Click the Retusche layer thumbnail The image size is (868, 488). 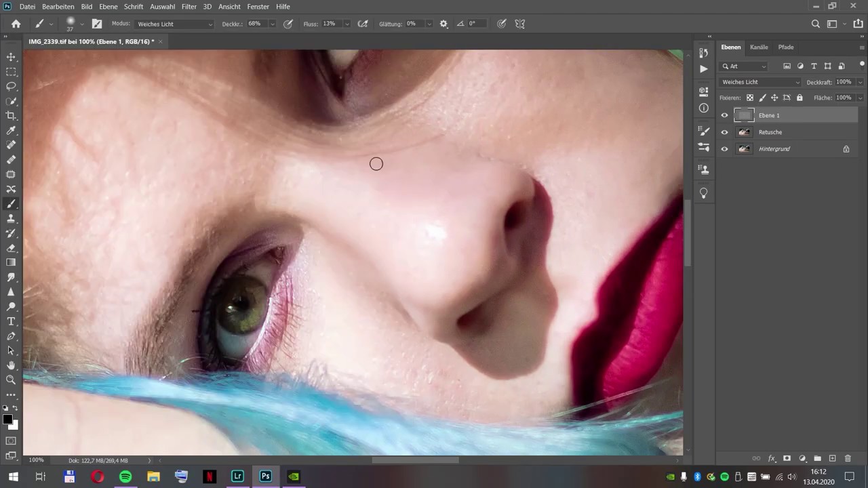[x=744, y=132]
